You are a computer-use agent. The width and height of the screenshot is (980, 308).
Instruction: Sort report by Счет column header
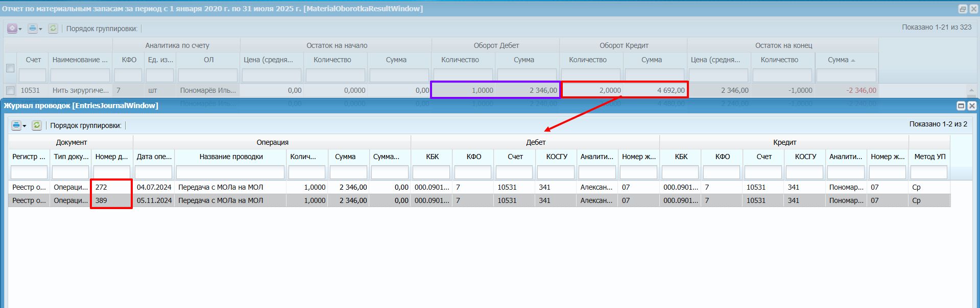point(33,60)
